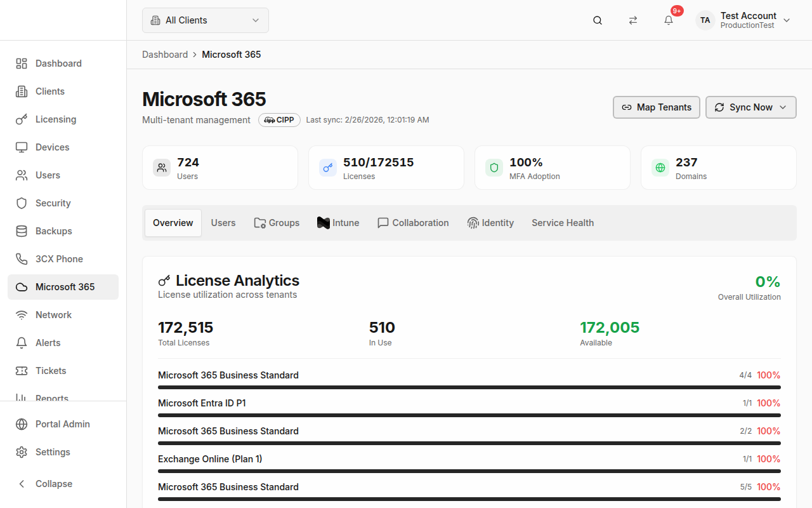Switch to the Overview tab
This screenshot has height=508, width=812.
click(173, 223)
